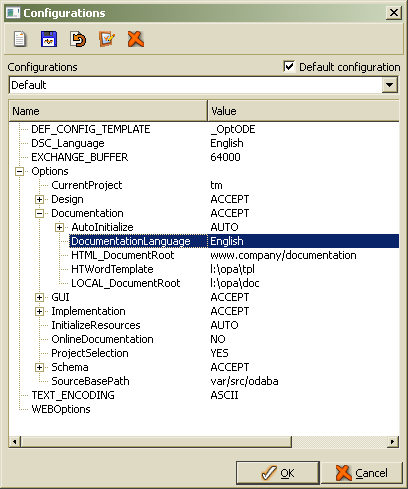Toggle the Default configuration checkbox

coord(289,66)
